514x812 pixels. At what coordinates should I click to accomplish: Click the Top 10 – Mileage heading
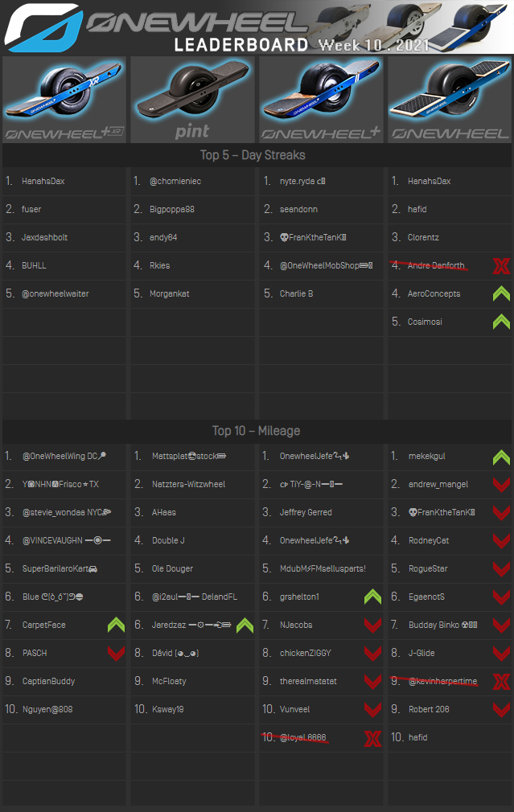pyautogui.click(x=256, y=431)
